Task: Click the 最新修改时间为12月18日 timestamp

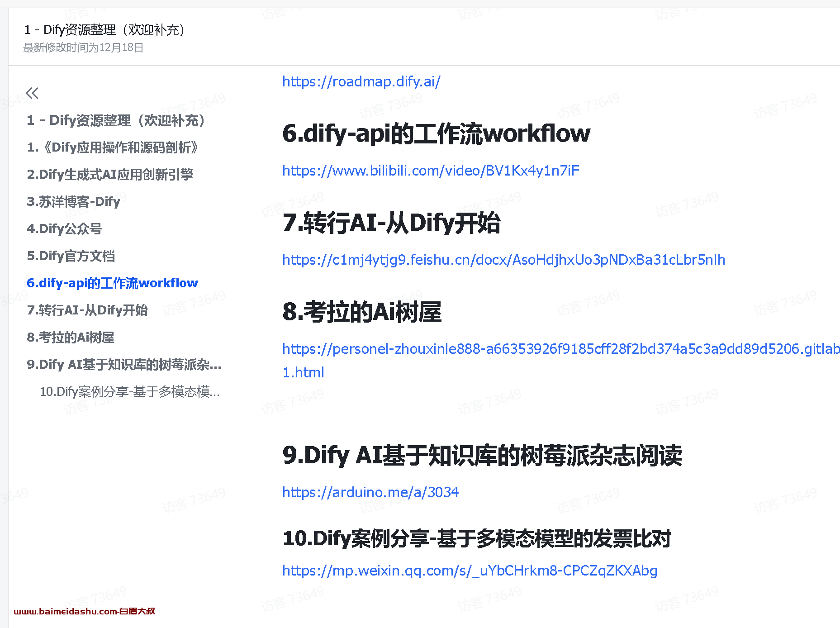Action: pyautogui.click(x=83, y=48)
